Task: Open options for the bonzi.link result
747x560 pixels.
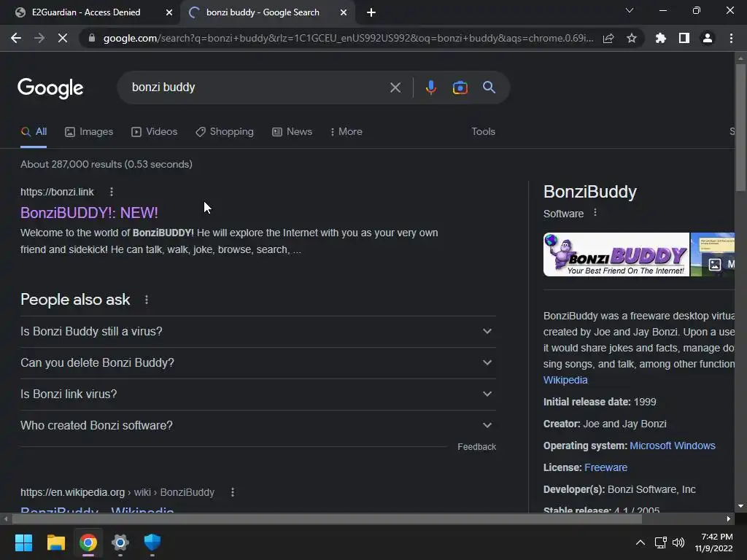Action: [x=112, y=192]
